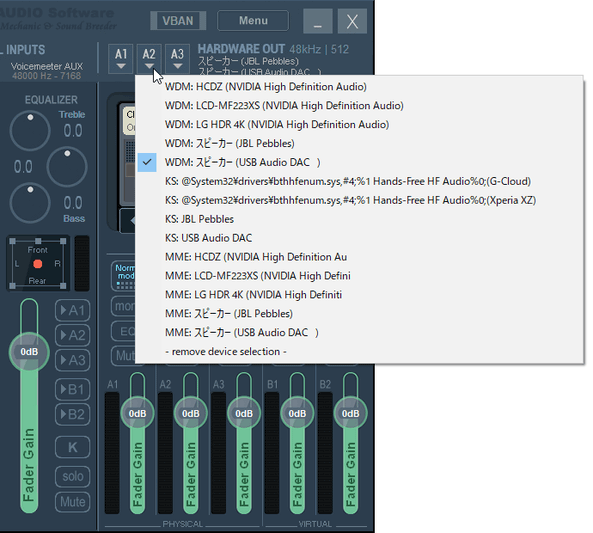The width and height of the screenshot is (593, 533).
Task: Click the HARDWARE OUT 48kHz label
Action: click(273, 49)
